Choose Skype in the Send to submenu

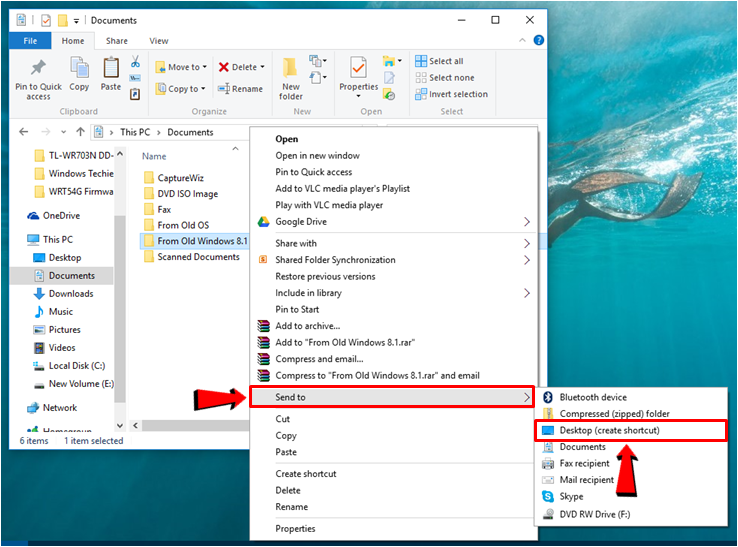[571, 497]
